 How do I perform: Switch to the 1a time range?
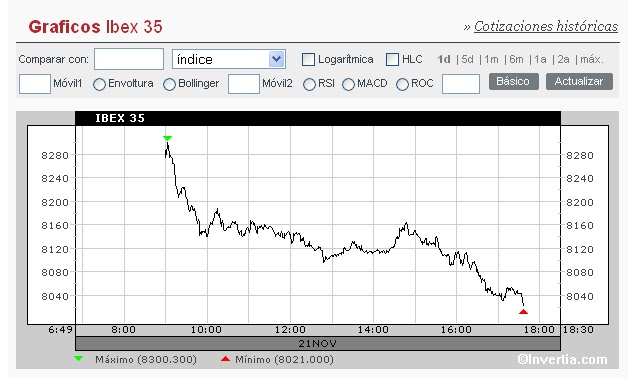540,59
